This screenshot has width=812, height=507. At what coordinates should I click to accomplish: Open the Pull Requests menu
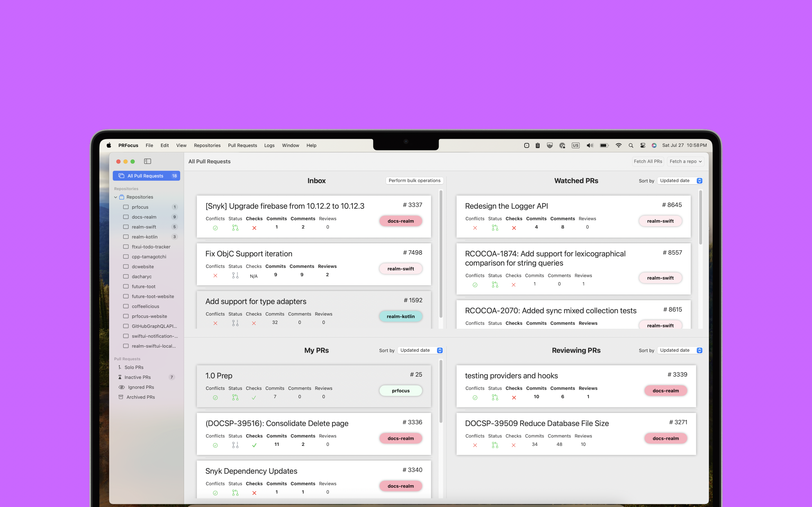(242, 145)
